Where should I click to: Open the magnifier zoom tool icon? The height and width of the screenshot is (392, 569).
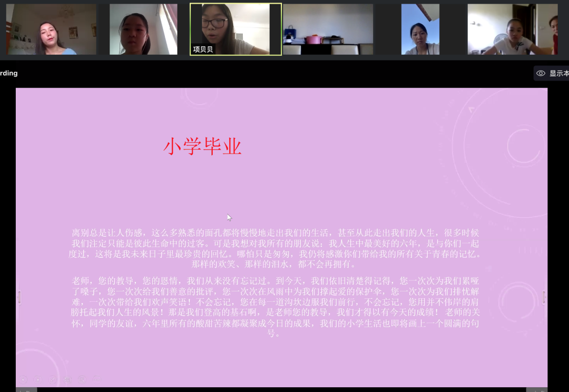(x=81, y=379)
